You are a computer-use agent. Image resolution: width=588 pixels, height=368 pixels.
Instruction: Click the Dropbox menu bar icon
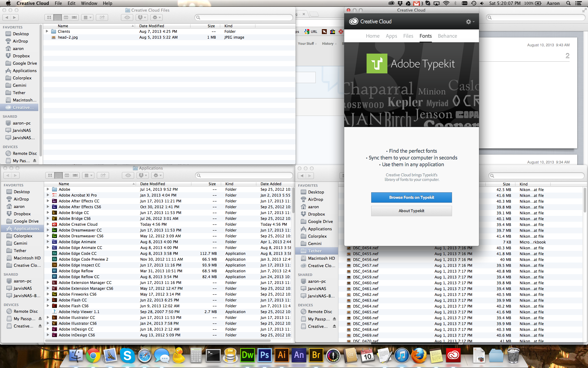click(400, 3)
